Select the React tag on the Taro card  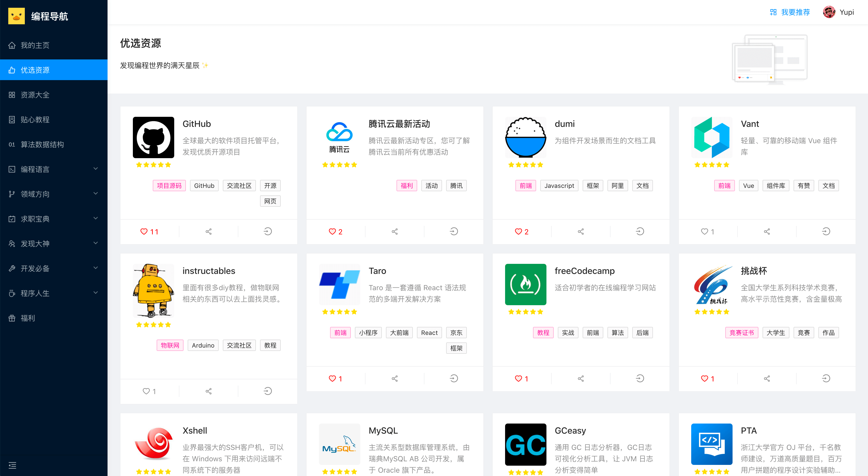(429, 333)
